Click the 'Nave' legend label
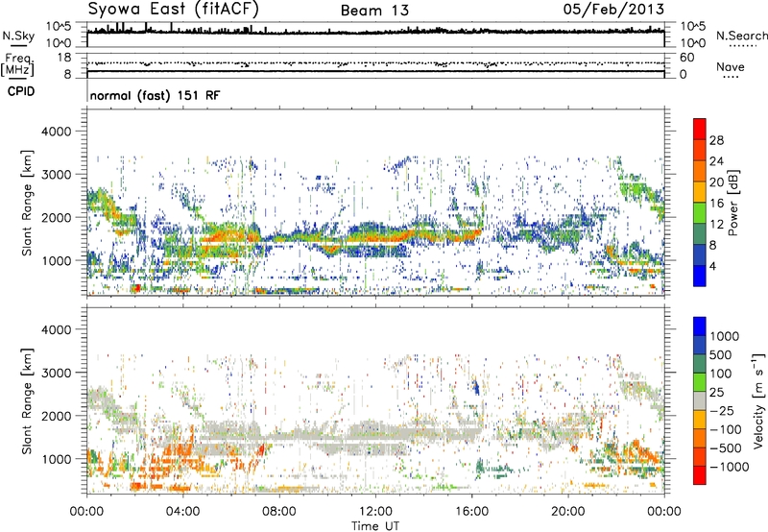 click(731, 66)
